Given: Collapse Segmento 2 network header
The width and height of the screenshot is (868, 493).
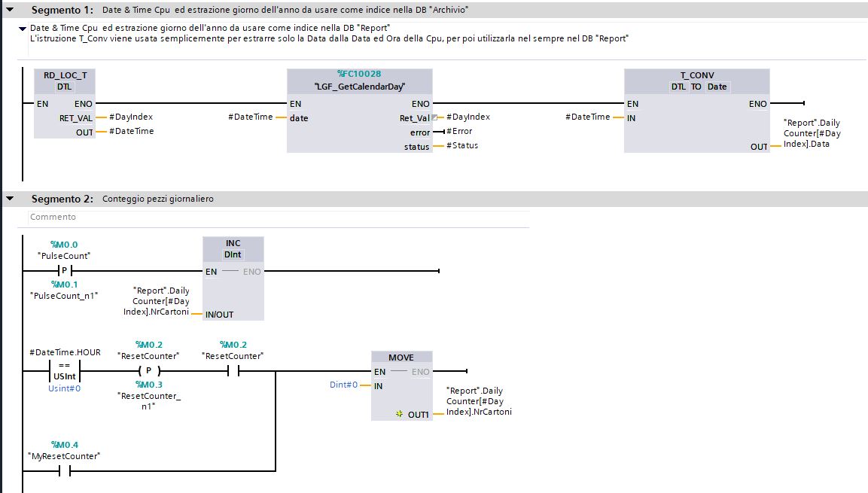Looking at the screenshot, I should (x=10, y=198).
